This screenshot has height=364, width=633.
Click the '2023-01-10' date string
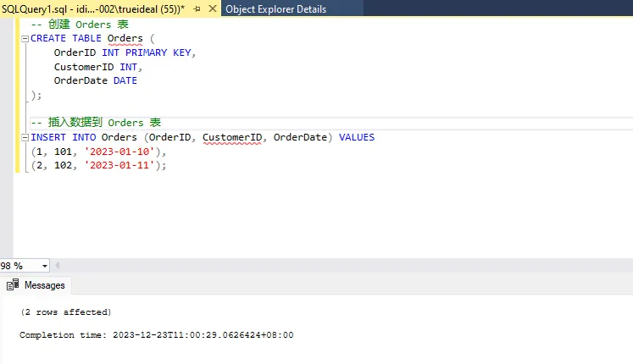point(119,152)
